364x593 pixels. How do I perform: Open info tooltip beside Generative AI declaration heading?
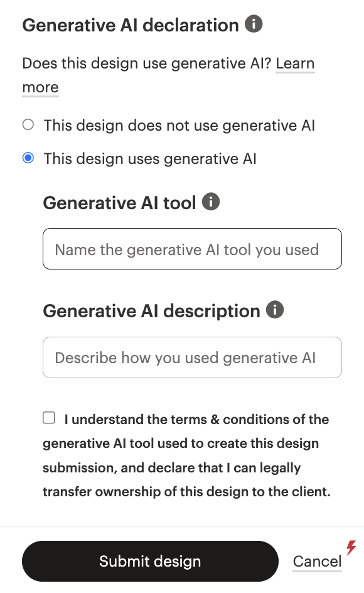tap(254, 24)
